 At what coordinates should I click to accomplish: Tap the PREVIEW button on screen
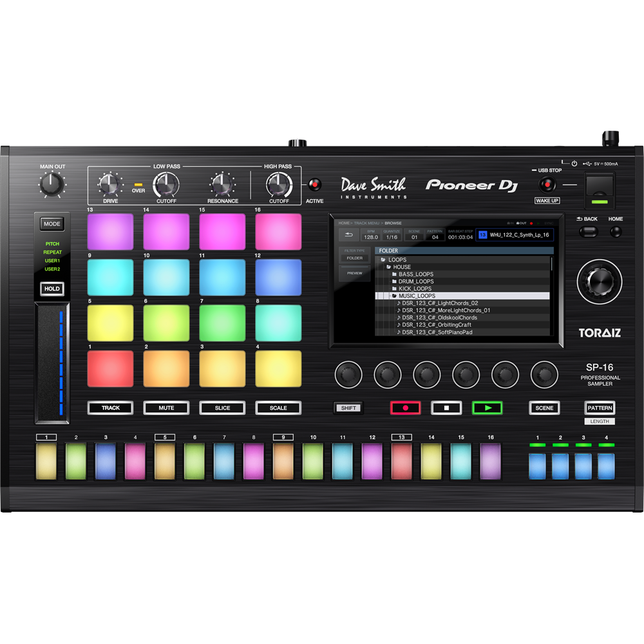[x=354, y=273]
